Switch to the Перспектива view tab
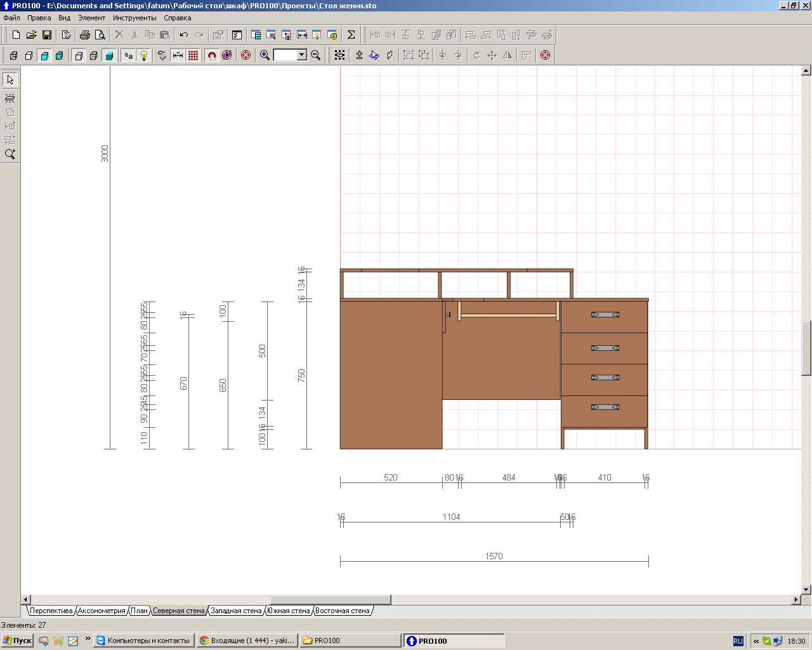This screenshot has height=650, width=812. coord(51,611)
